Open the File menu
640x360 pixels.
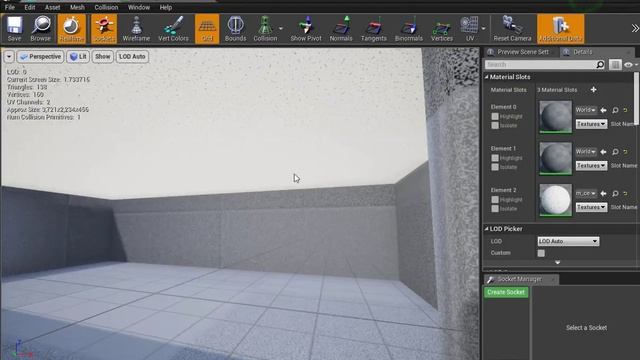coord(10,7)
